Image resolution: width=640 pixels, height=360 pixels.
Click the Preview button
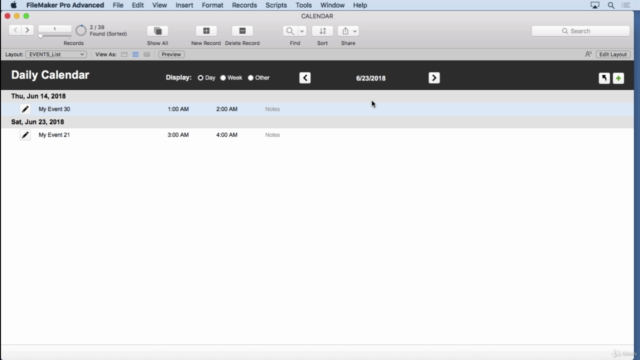171,54
